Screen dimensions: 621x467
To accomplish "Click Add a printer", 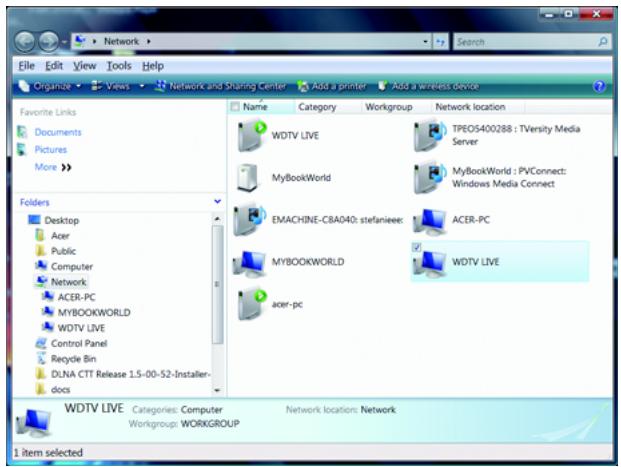I will [x=332, y=86].
